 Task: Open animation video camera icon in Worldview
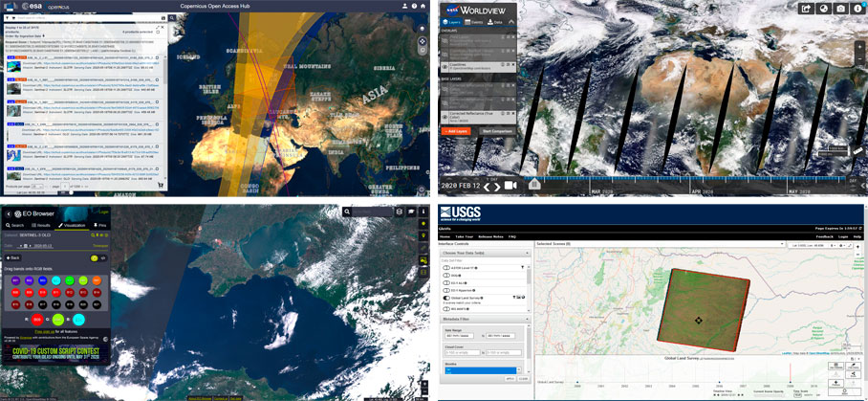tap(510, 186)
